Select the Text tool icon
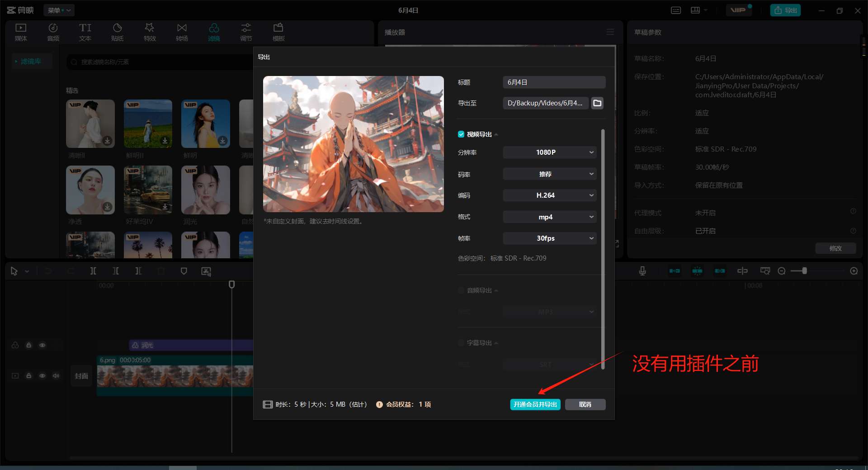The height and width of the screenshot is (470, 868). [85, 32]
